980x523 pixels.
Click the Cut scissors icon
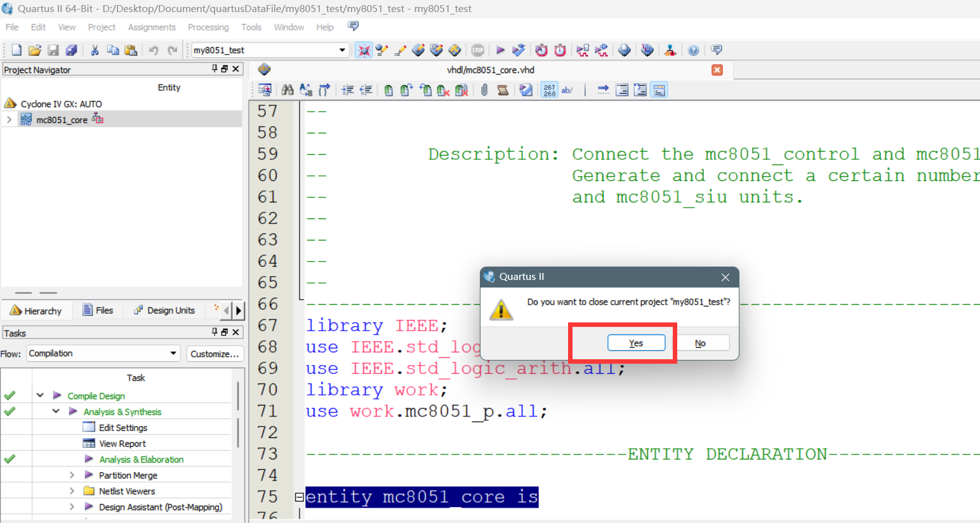click(x=95, y=50)
